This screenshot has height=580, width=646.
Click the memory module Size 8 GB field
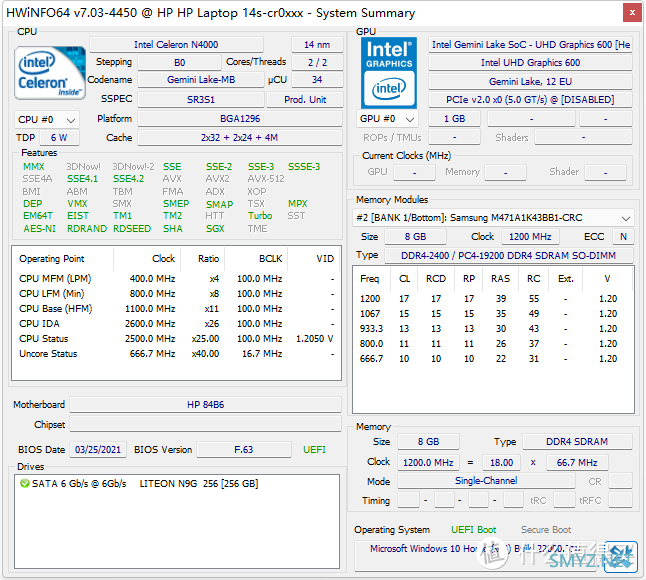pyautogui.click(x=415, y=236)
